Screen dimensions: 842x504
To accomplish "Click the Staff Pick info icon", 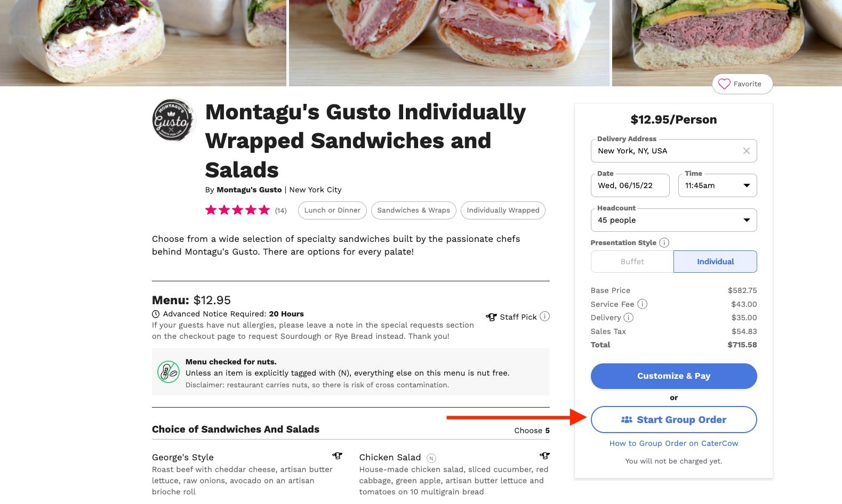I will tap(544, 316).
